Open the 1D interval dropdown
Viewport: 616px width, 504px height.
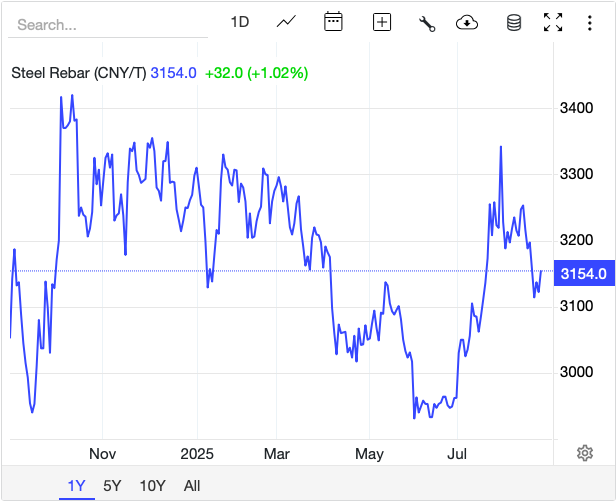click(240, 22)
